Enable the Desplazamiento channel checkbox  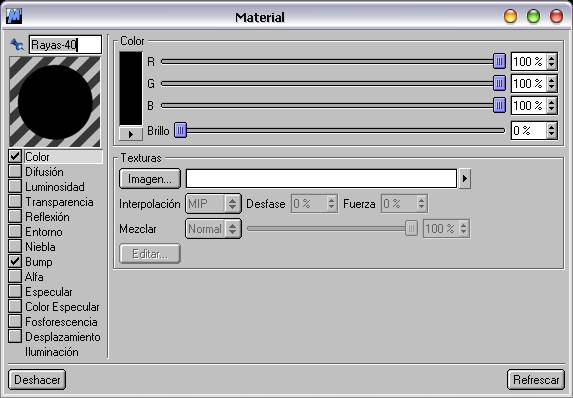point(15,336)
